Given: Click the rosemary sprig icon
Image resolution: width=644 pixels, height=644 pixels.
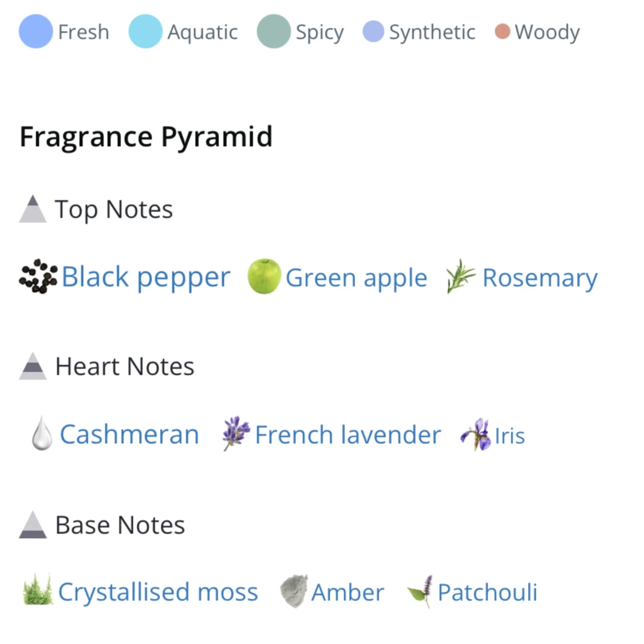Looking at the screenshot, I should click(461, 276).
